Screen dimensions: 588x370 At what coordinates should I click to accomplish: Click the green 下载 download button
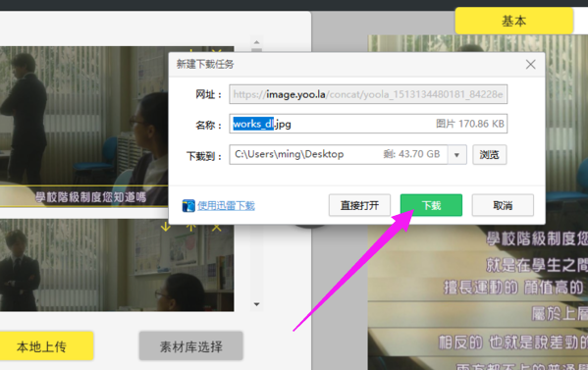[x=431, y=205]
